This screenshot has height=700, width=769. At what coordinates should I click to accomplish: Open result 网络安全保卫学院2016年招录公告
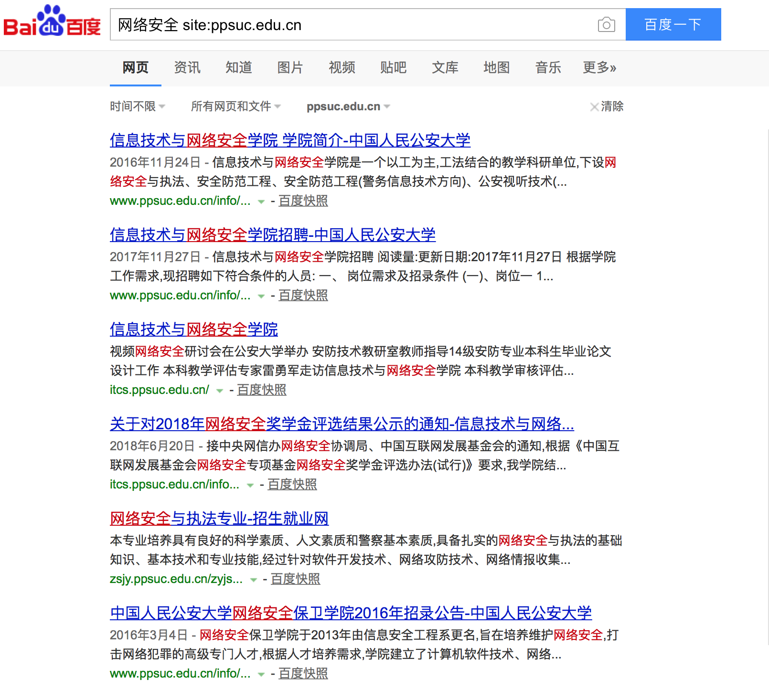351,613
